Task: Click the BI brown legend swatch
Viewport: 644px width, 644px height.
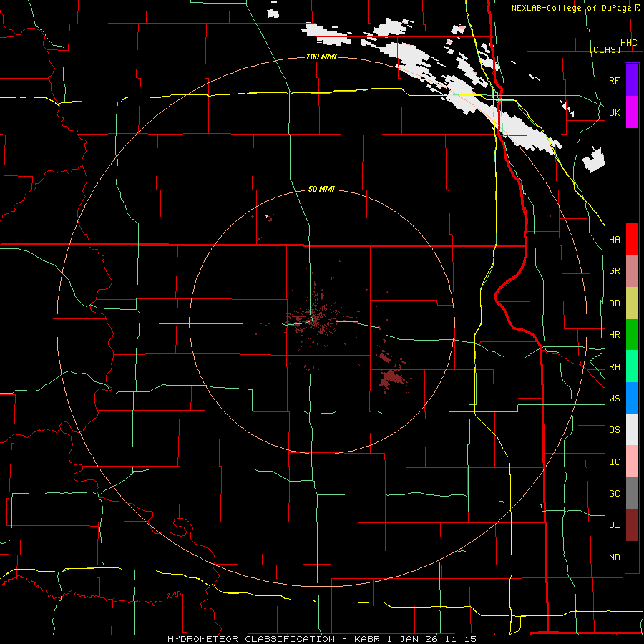Action: [632, 525]
